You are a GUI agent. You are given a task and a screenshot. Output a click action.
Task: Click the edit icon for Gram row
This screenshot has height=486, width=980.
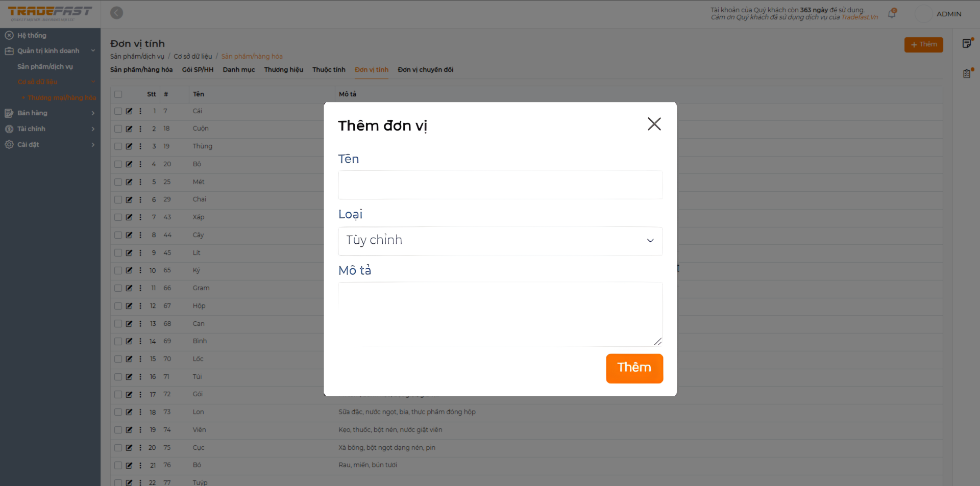click(129, 288)
